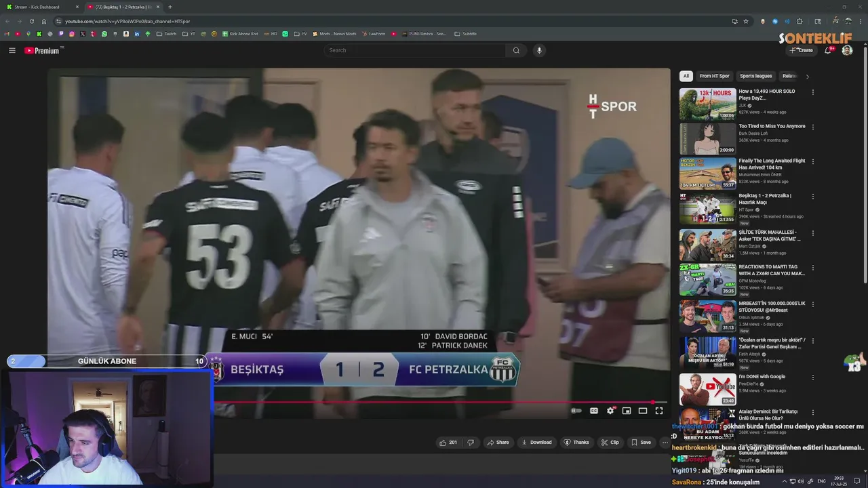Open the Instagram bookmark icon
The image size is (868, 488).
[x=72, y=34]
